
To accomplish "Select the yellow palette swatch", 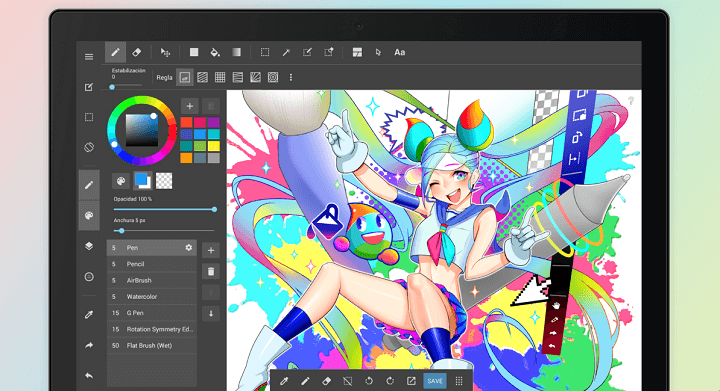I will point(214,146).
